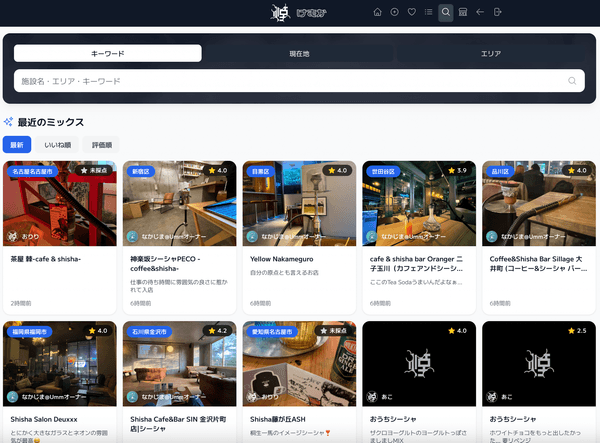Click the Sillage 大井町 card photo

[x=539, y=203]
